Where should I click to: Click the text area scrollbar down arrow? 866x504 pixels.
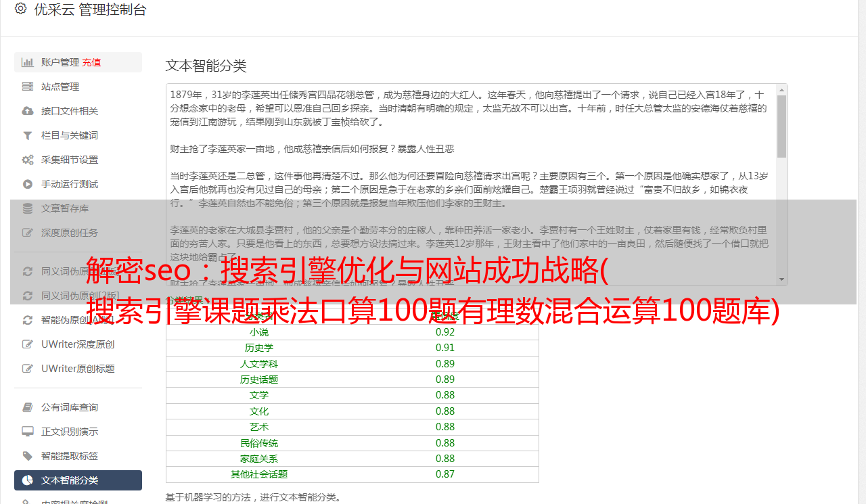pyautogui.click(x=781, y=279)
